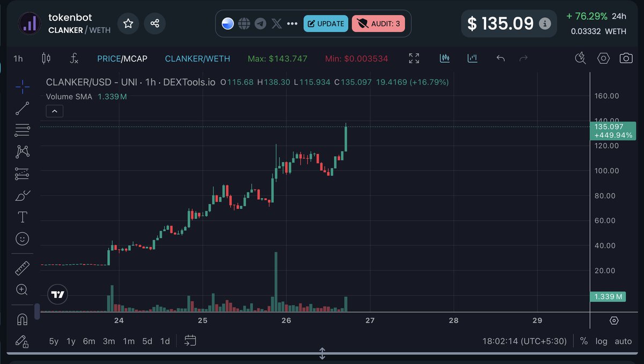Expand more social links via ellipsis

click(292, 23)
